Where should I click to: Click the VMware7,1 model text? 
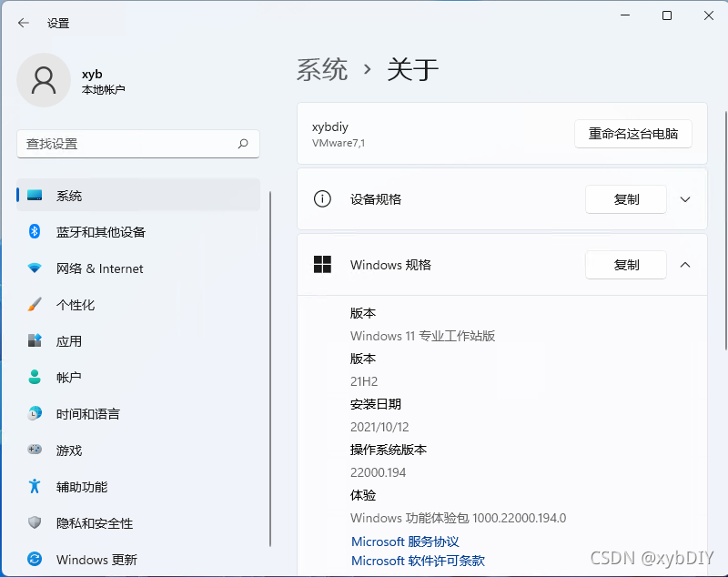[x=339, y=143]
